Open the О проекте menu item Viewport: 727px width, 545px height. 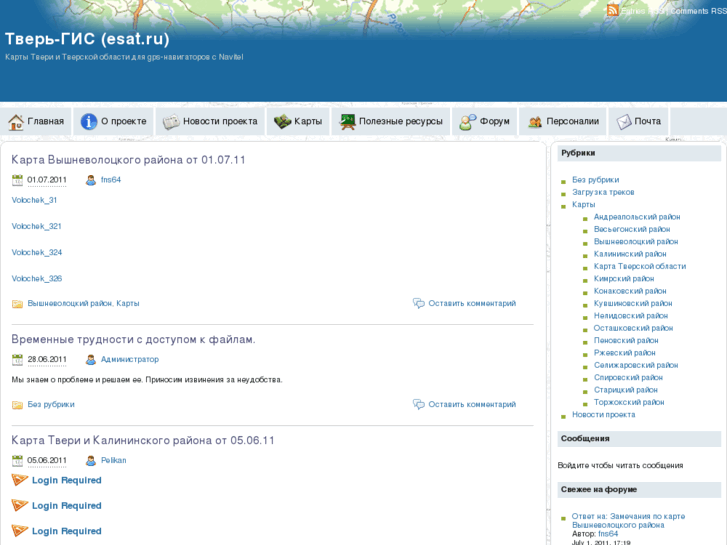[x=114, y=122]
